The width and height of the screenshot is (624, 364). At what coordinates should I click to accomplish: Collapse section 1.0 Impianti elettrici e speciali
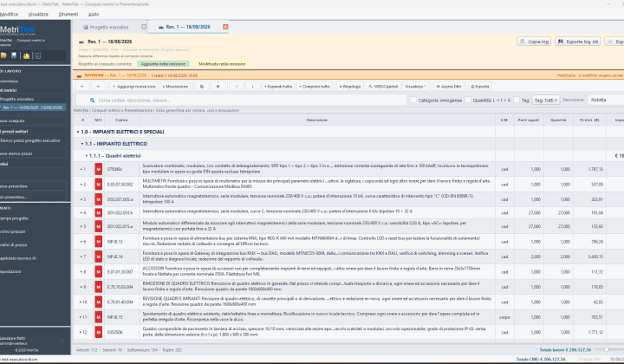pos(78,132)
